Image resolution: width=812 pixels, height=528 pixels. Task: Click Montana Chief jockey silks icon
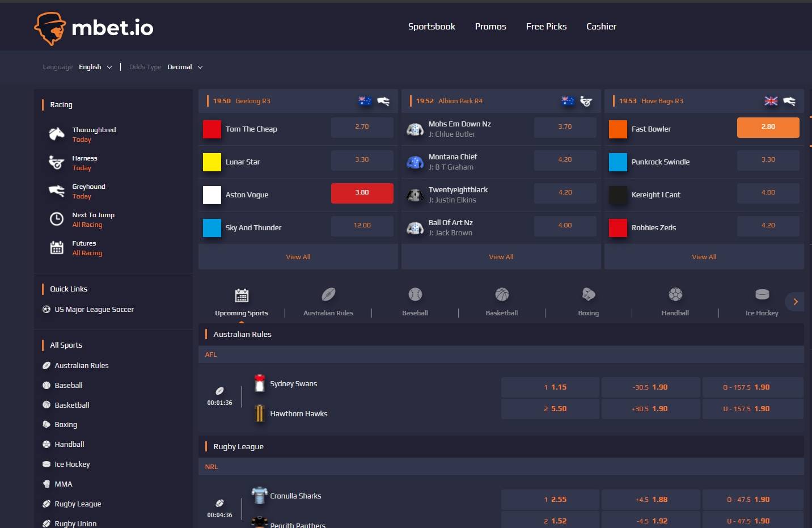pyautogui.click(x=415, y=162)
